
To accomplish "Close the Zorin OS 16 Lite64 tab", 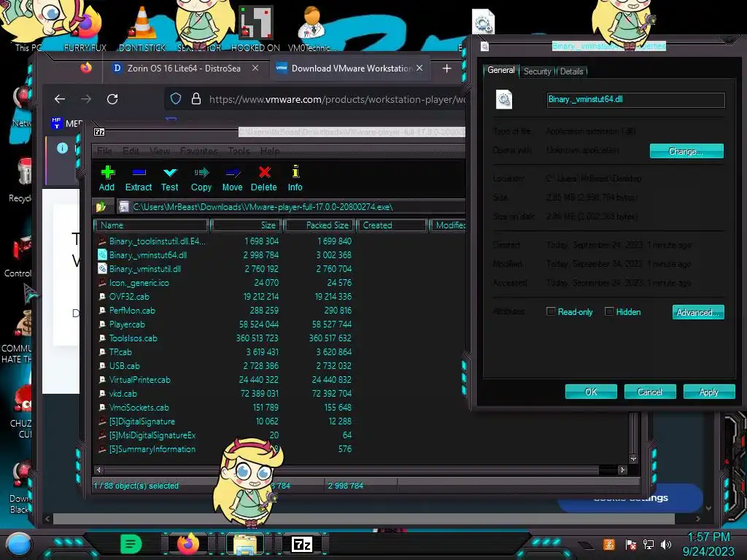I will (255, 68).
